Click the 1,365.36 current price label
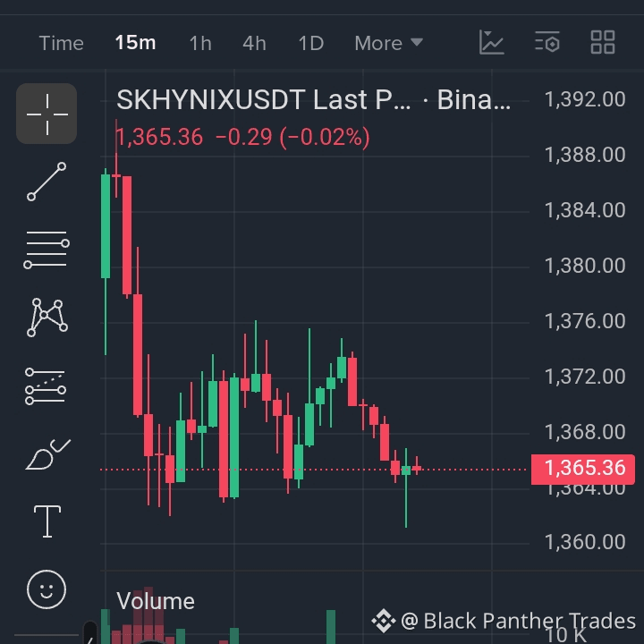644x644 pixels. point(583,469)
